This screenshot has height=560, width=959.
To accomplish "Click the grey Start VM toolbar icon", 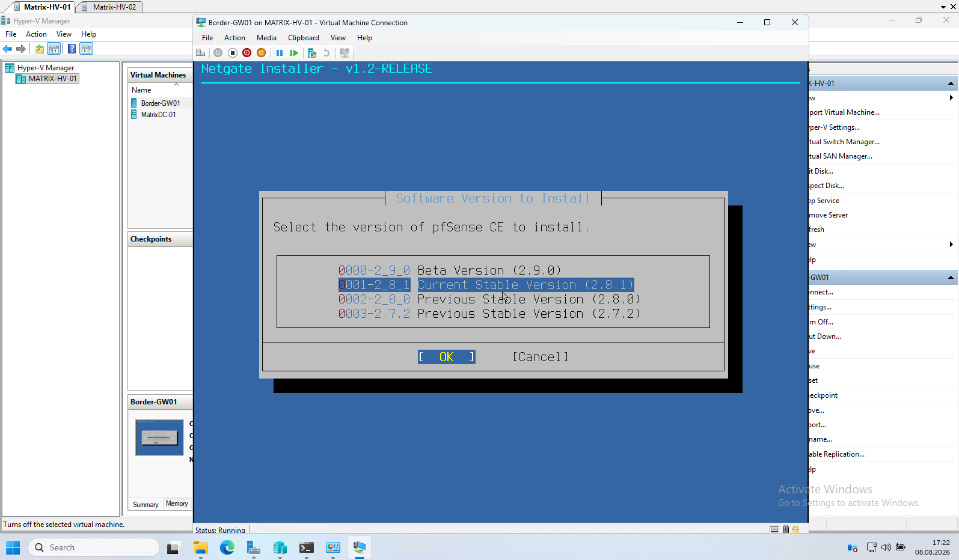I will pyautogui.click(x=218, y=53).
